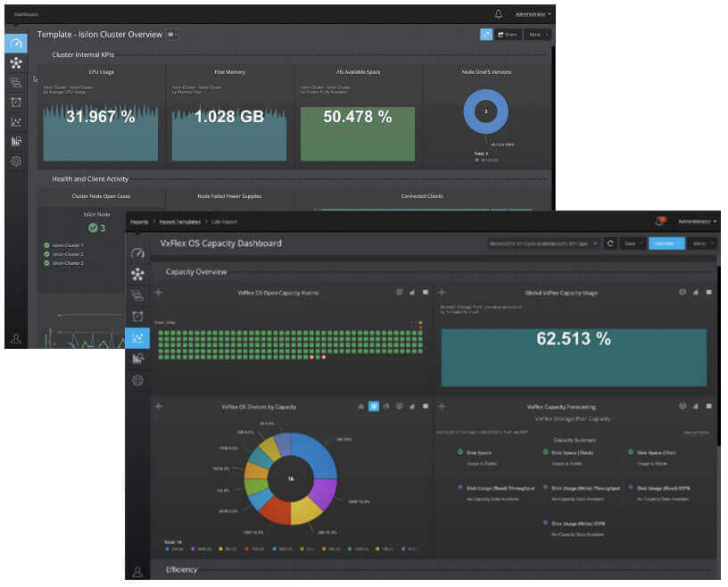Open stacked inventory icon in Isilon window sidebar

click(x=16, y=83)
